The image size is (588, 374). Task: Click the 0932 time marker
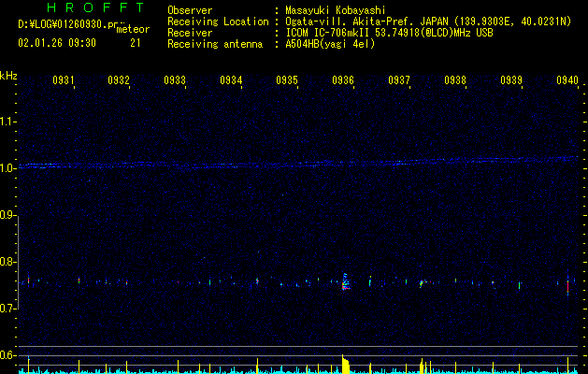point(119,79)
